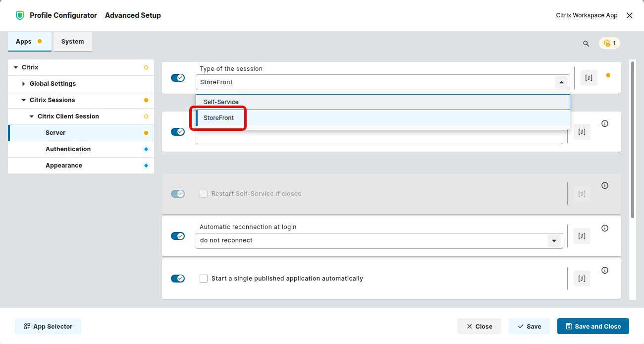Toggle the greyed switch for Restart Self-Service
The width and height of the screenshot is (644, 344).
pos(178,194)
